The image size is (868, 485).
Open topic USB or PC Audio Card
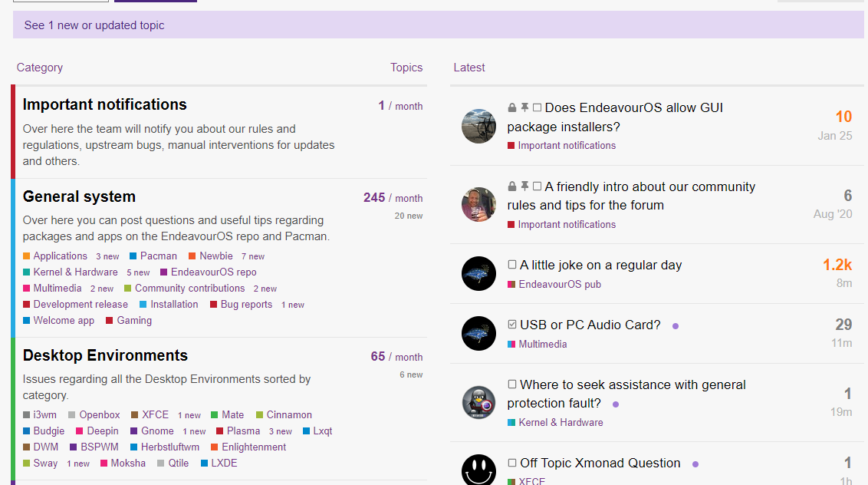click(x=590, y=325)
